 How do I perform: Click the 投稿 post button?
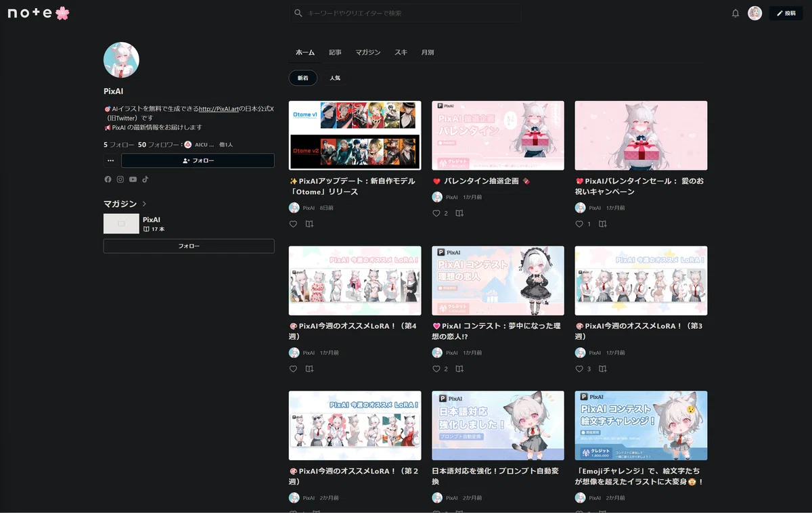[x=786, y=13]
